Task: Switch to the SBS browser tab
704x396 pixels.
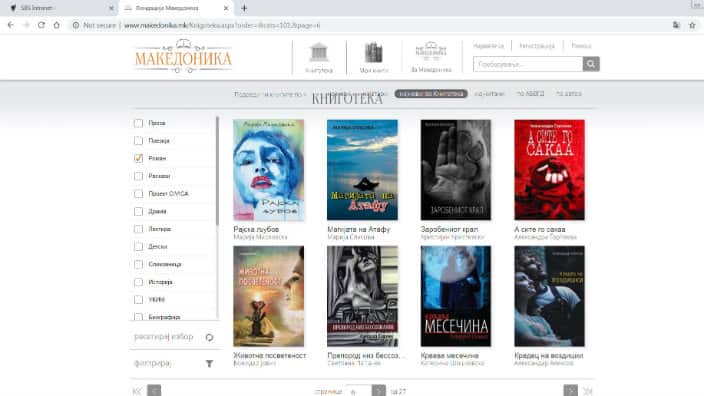Action: 58,8
